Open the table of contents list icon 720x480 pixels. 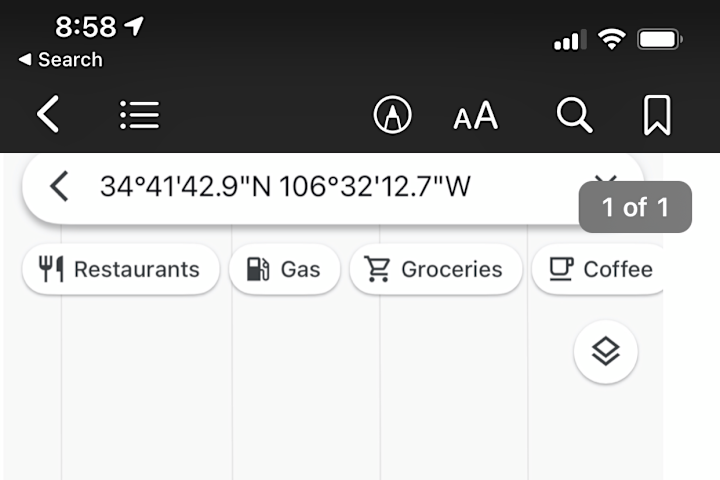point(140,115)
